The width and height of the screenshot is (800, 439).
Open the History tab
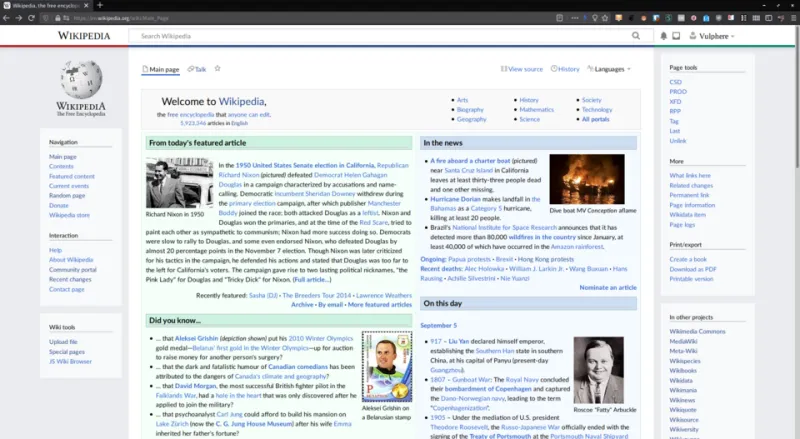565,69
